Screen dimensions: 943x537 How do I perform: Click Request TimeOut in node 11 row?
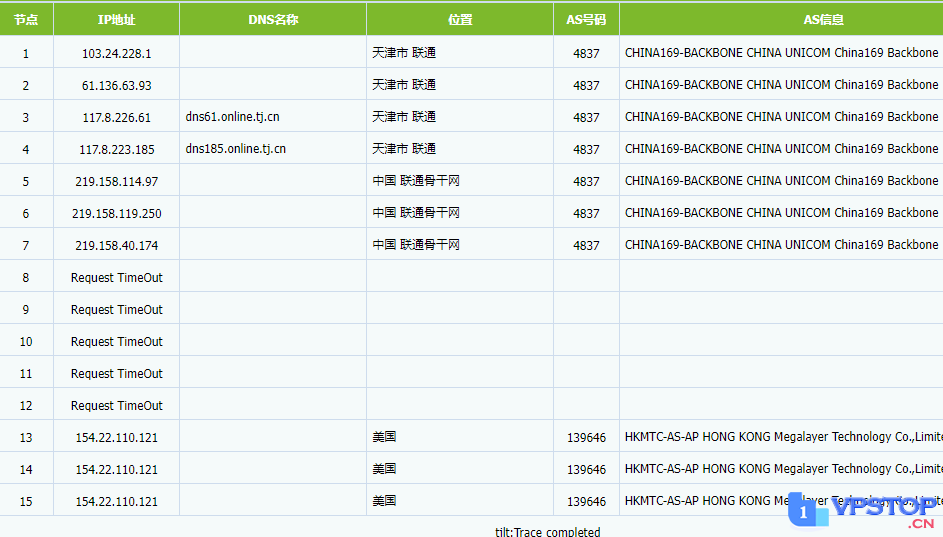[117, 373]
